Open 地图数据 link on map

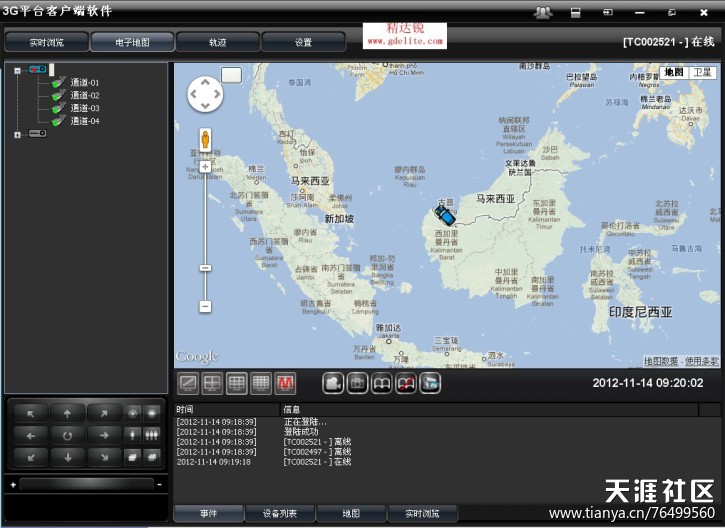pos(661,361)
